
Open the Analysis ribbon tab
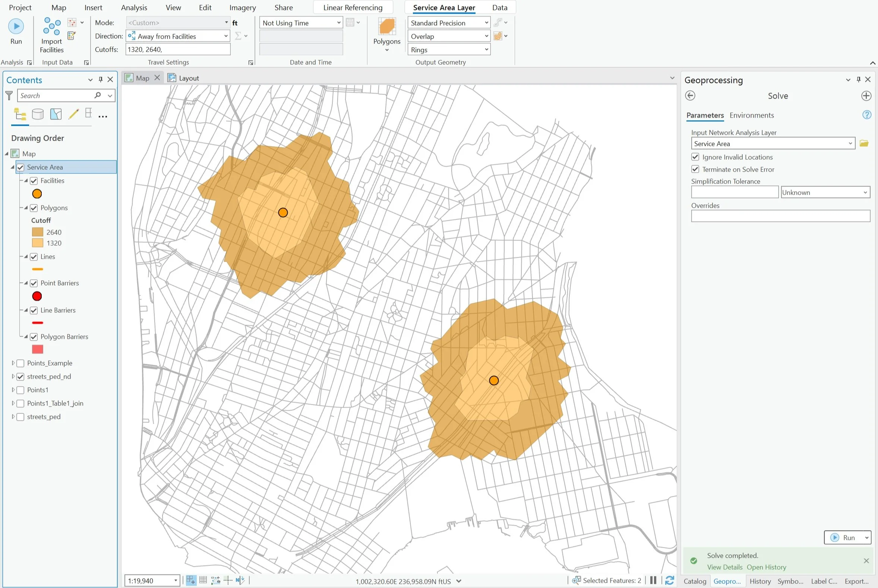point(134,7)
